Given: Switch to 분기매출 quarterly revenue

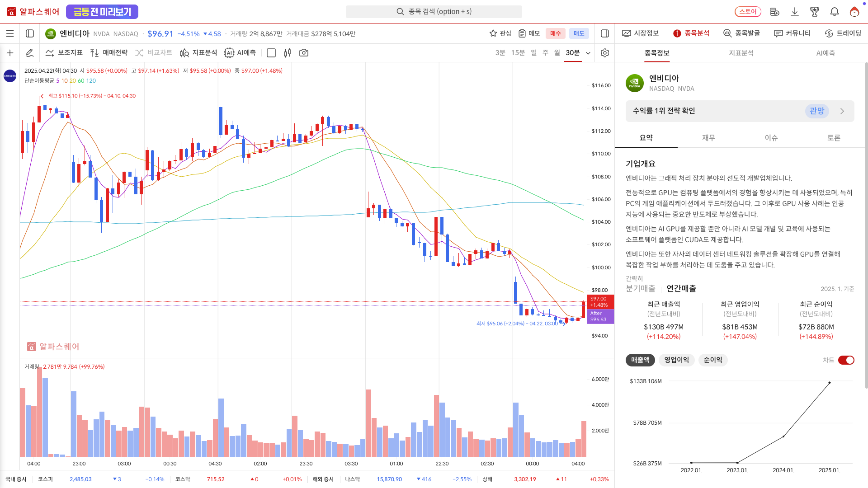Looking at the screenshot, I should pos(641,288).
